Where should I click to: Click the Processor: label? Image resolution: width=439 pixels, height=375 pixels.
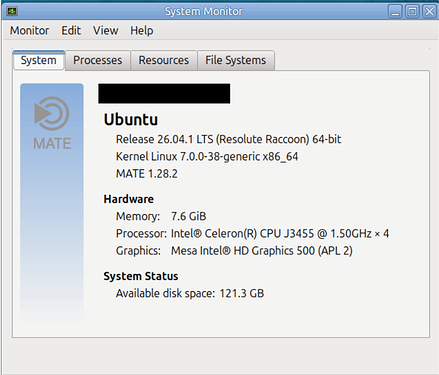click(x=141, y=234)
